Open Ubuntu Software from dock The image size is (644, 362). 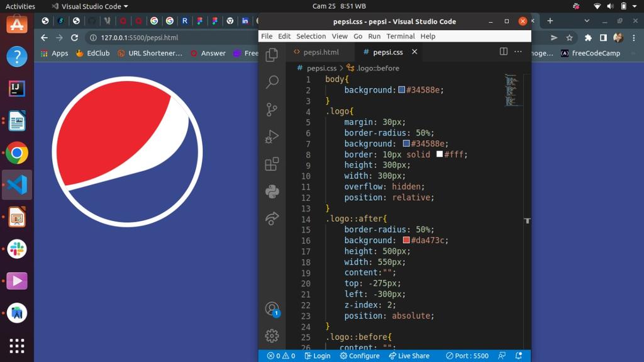point(17,25)
